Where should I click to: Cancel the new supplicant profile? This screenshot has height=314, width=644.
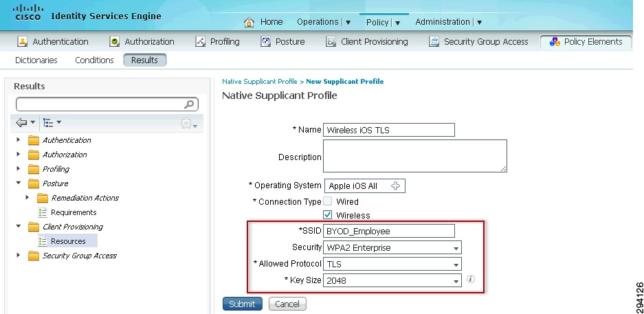point(287,304)
